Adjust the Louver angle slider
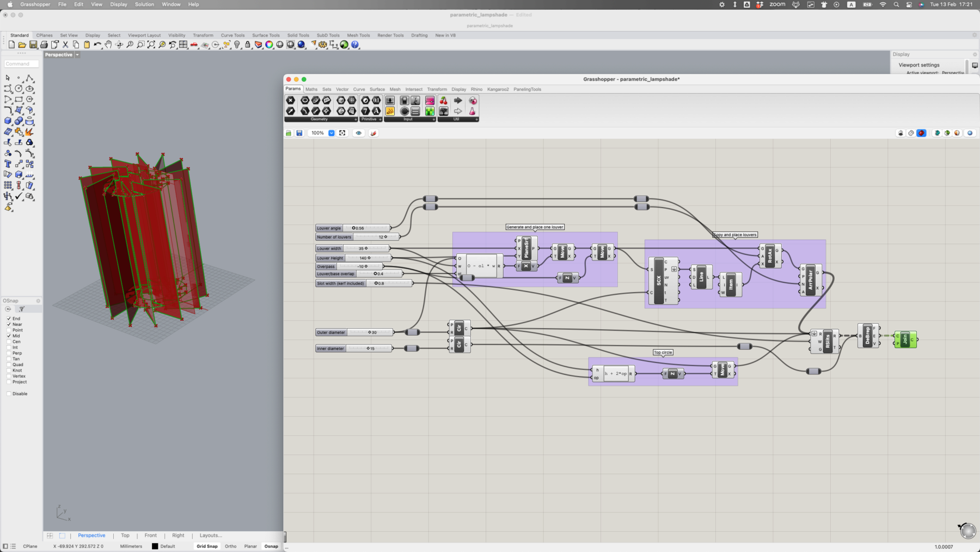980x552 pixels. [353, 228]
